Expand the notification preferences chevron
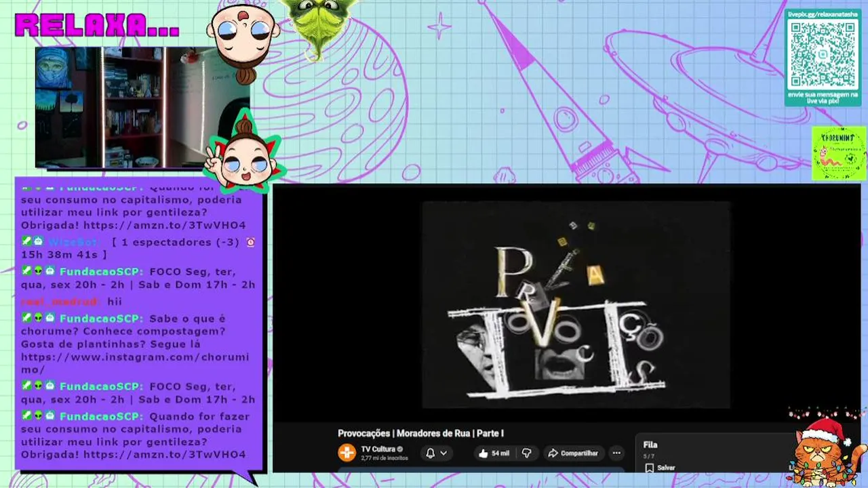Viewport: 868px width, 488px height. click(443, 453)
